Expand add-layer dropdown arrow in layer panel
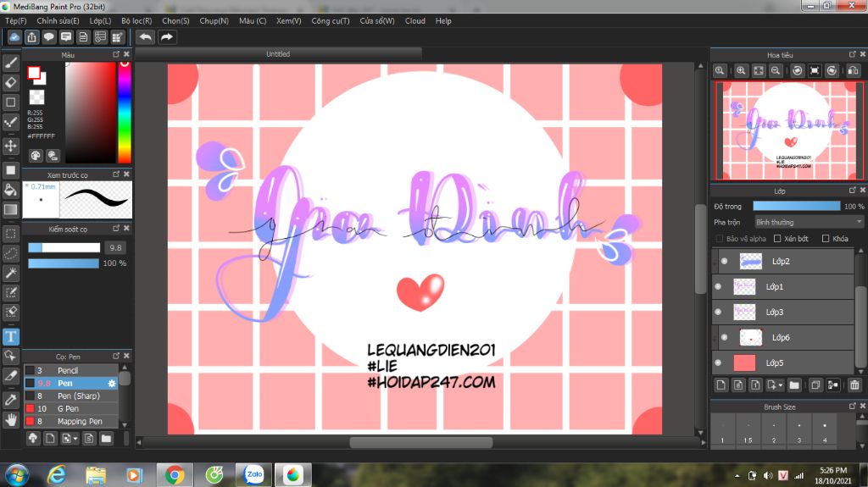Screen dimensions: 868x487 781,385
